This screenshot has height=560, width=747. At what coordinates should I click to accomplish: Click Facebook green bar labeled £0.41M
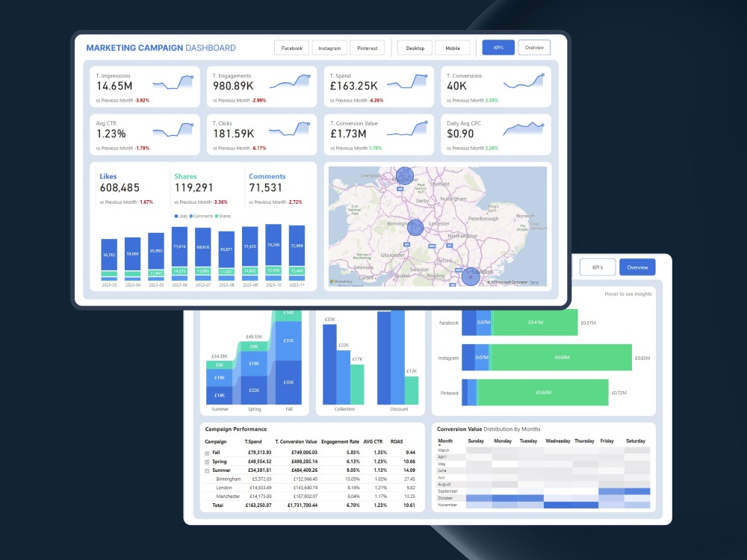[x=535, y=323]
